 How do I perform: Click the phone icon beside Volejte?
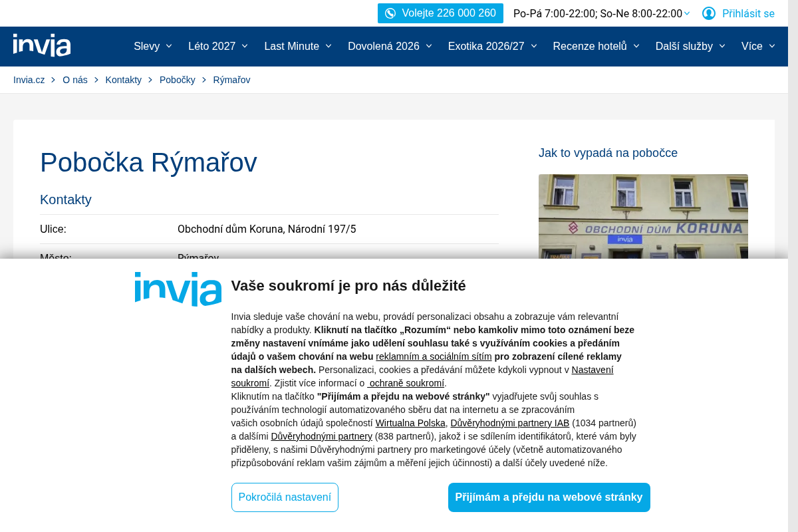[x=390, y=13]
